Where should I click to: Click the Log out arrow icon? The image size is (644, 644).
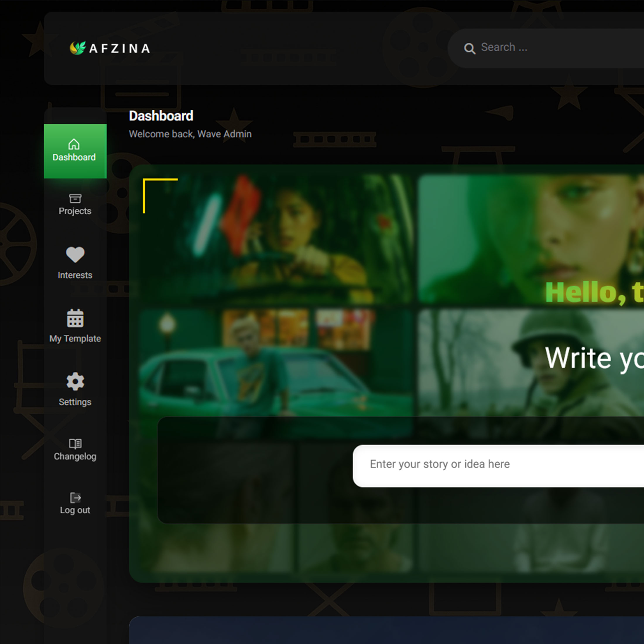[x=75, y=497]
